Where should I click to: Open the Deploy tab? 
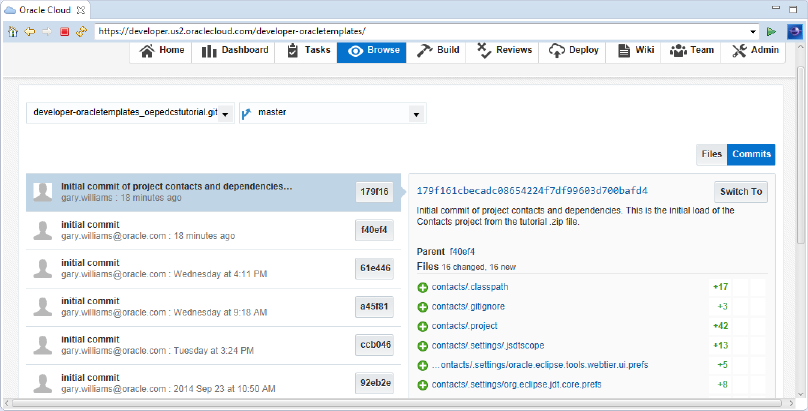[573, 50]
